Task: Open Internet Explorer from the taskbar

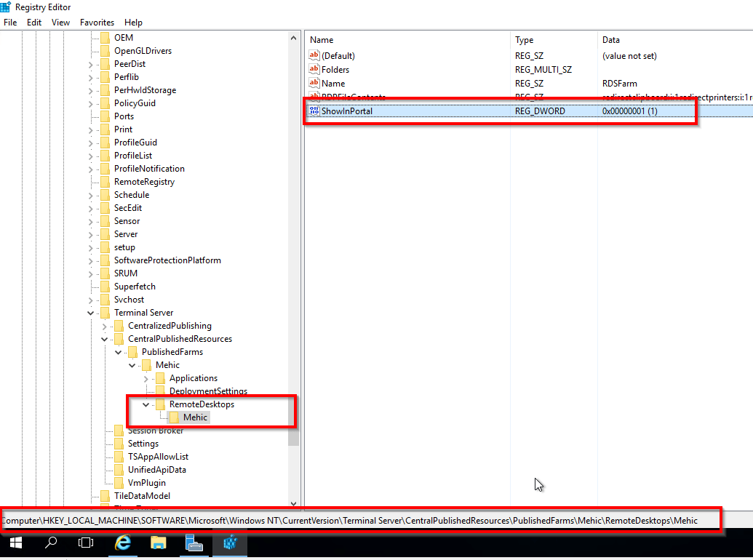Action: pos(123,545)
